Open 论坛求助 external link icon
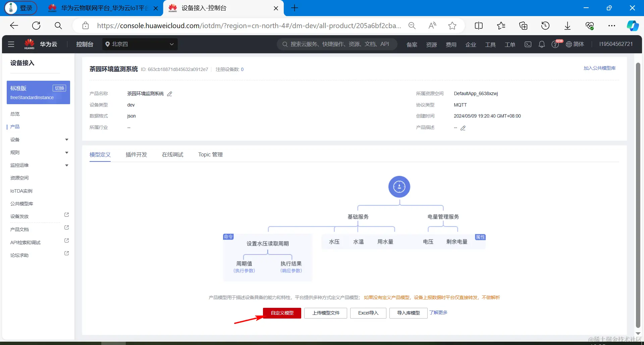This screenshot has height=345, width=644. [x=66, y=253]
